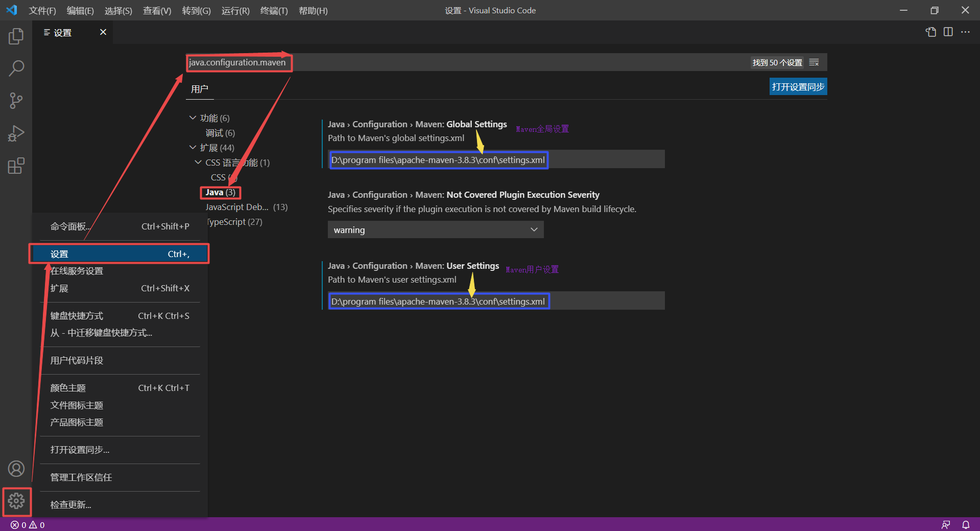Click the Maven: User Settings heading

[413, 266]
